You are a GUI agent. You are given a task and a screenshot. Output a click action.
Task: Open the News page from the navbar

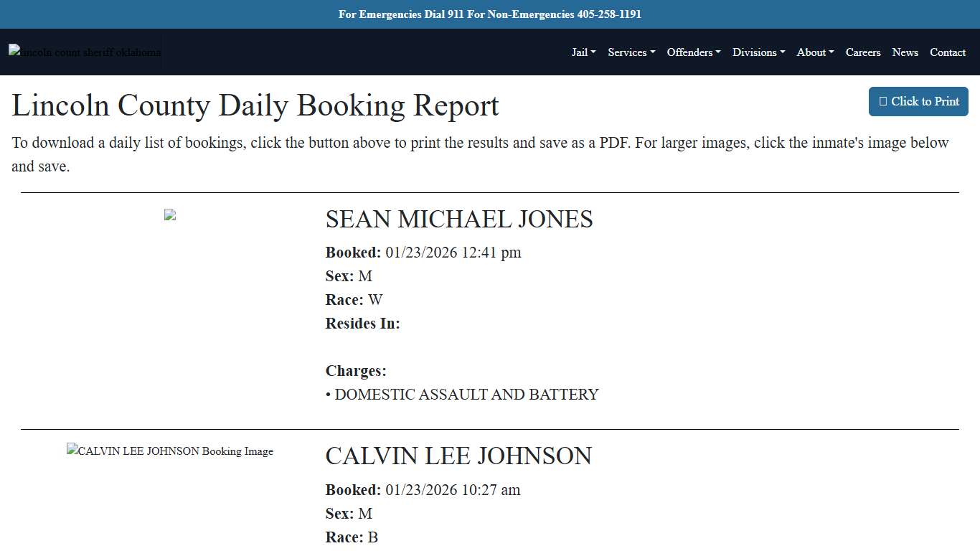point(905,52)
